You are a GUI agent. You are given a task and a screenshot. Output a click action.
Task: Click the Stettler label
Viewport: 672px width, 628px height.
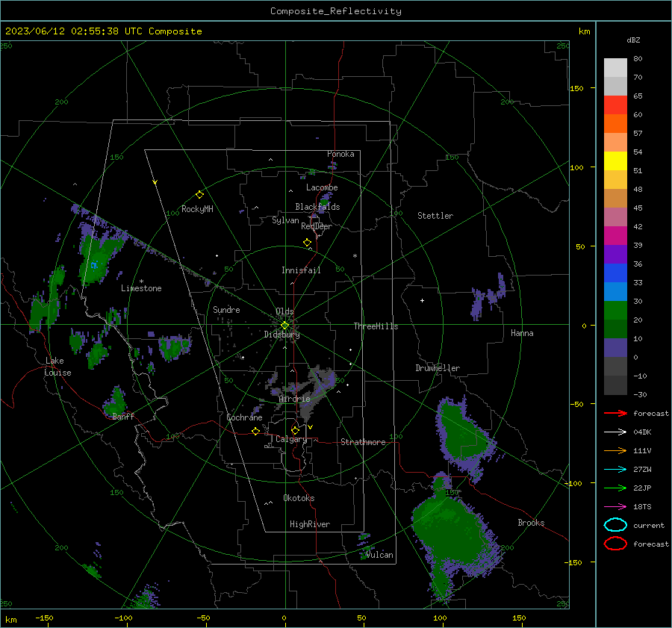pyautogui.click(x=435, y=216)
